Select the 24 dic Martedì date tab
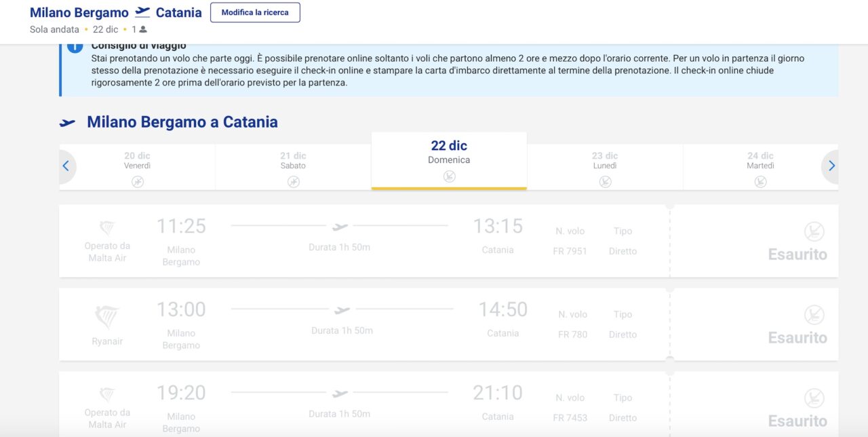The height and width of the screenshot is (437, 868). [760, 168]
